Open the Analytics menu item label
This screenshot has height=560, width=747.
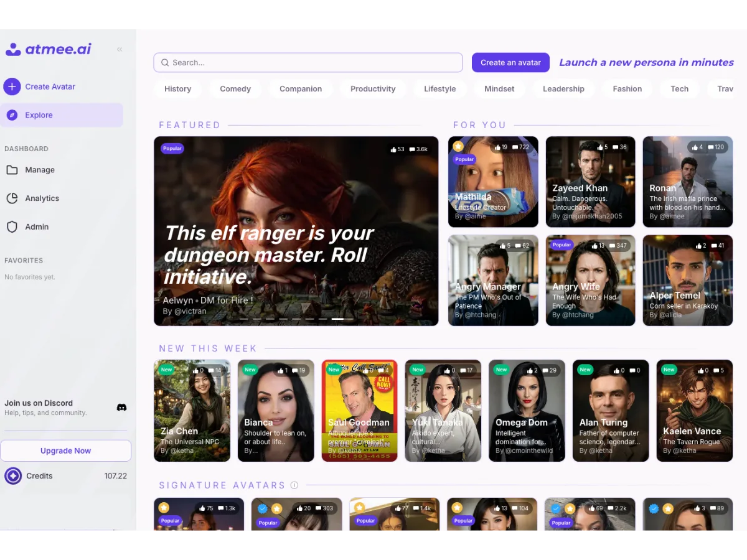42,198
